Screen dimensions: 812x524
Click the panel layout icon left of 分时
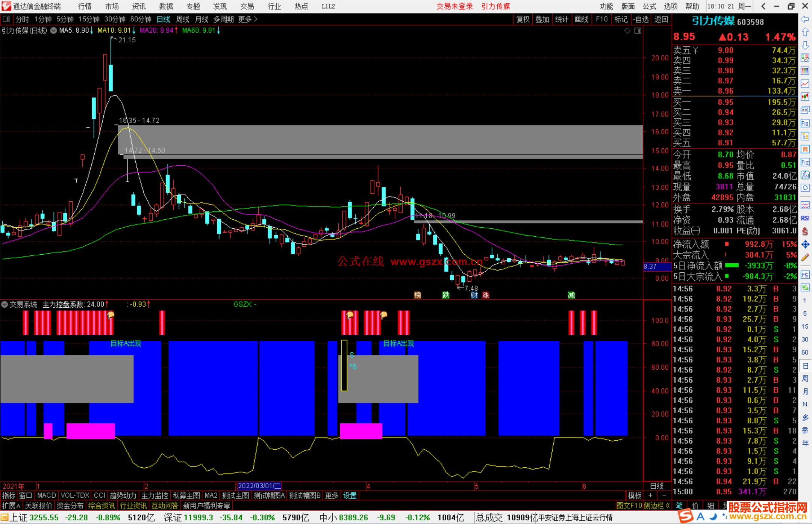(6, 19)
